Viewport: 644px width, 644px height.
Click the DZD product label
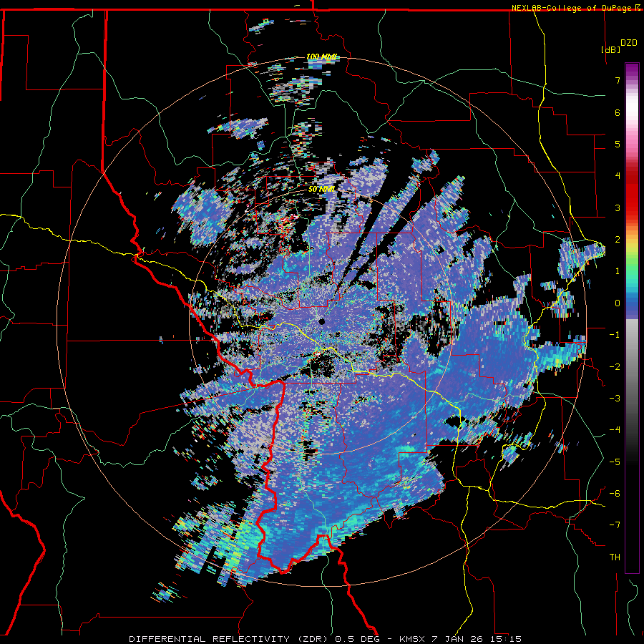(628, 43)
